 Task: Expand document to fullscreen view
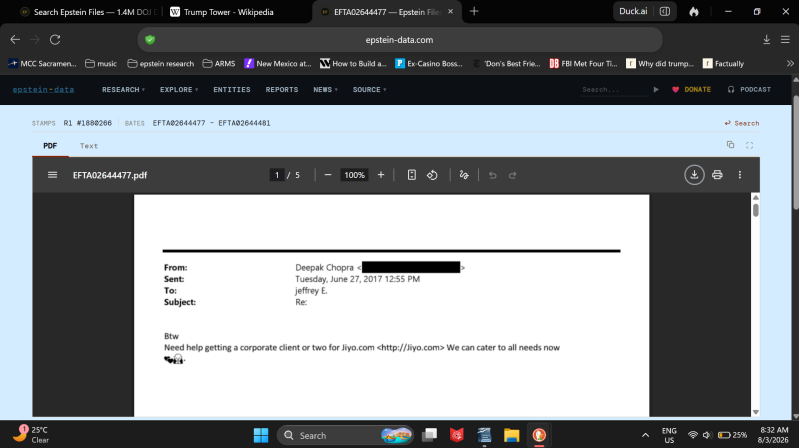(749, 145)
